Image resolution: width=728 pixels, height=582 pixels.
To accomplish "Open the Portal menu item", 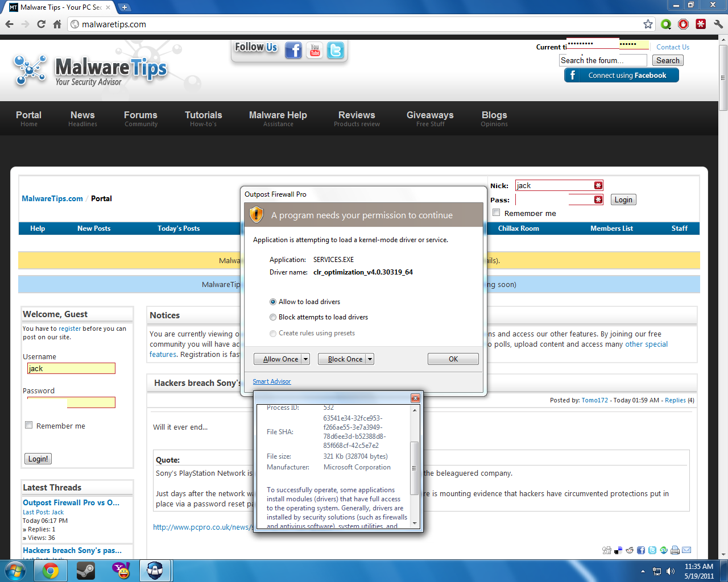I will point(28,118).
